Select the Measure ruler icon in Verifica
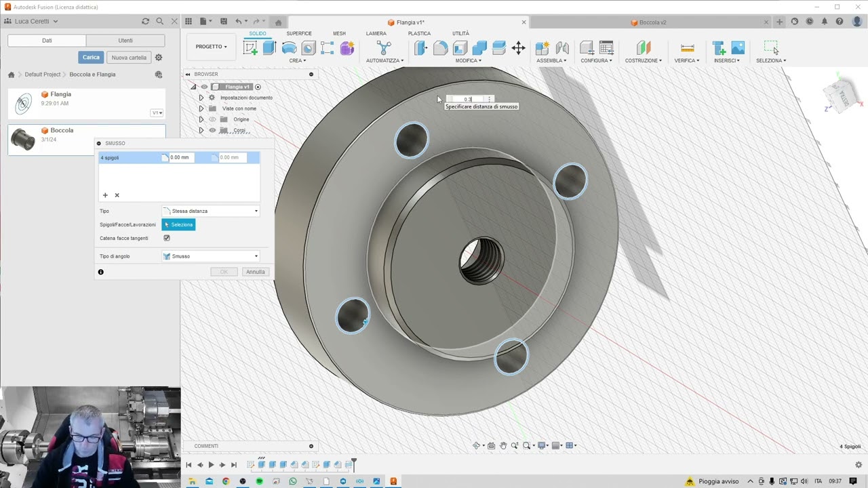Image resolution: width=868 pixels, height=488 pixels. coord(687,47)
